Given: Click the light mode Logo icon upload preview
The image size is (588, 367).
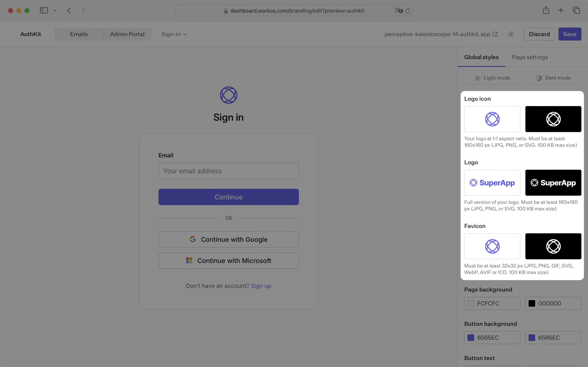Looking at the screenshot, I should point(492,119).
